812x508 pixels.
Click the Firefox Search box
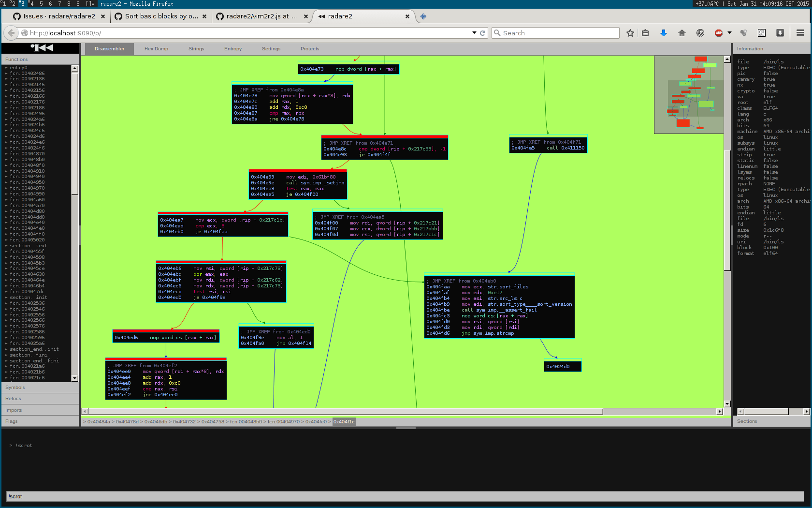click(556, 33)
